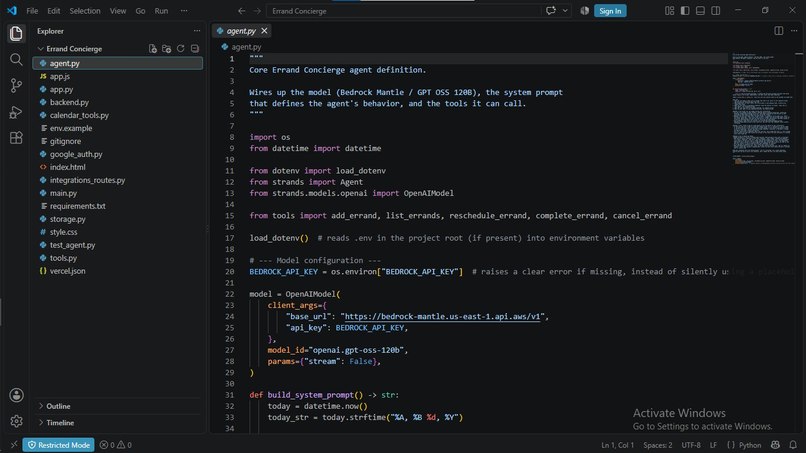Screen dimensions: 806x453
Task: Go forward with the navigation arrow
Action: (257, 11)
